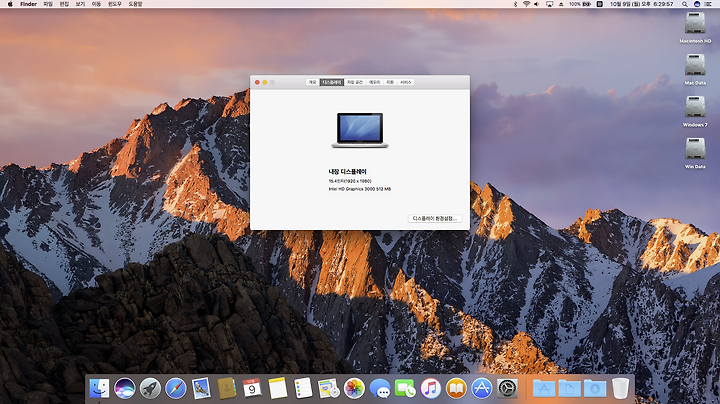Click Bluetooth status icon in menu bar
Viewport: 720px width, 404px height.
pos(515,4)
